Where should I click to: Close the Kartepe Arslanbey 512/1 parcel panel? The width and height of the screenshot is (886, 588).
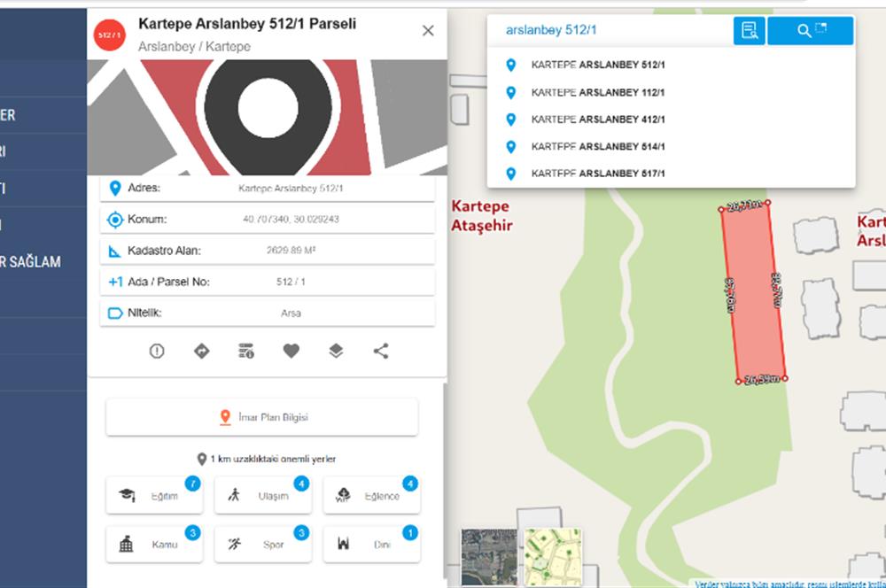[428, 30]
